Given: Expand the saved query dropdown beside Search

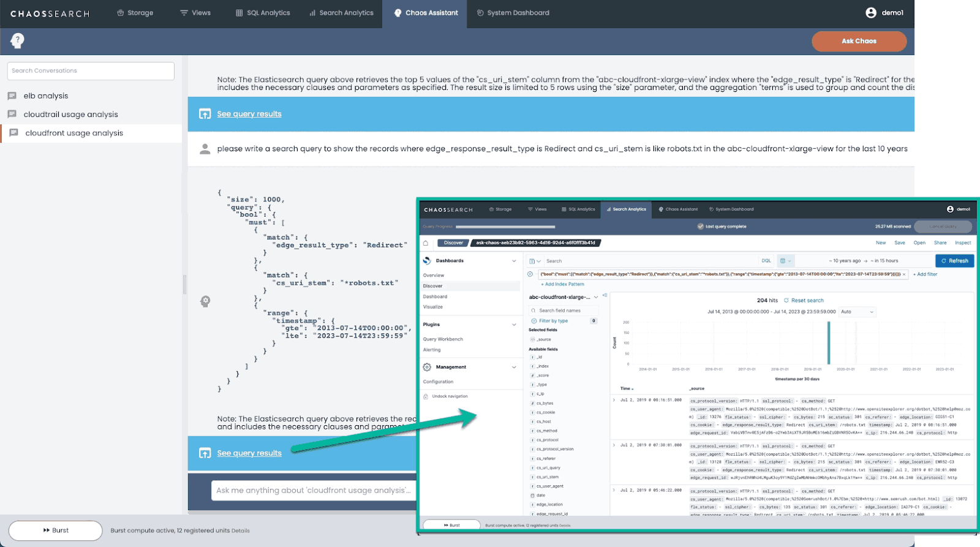Looking at the screenshot, I should pos(535,261).
